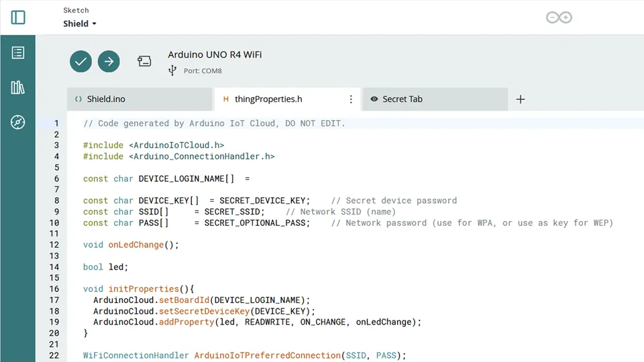Screen dimensions: 644x362
Task: Click the 'Network SSID (name)' comment
Action: coord(341,212)
